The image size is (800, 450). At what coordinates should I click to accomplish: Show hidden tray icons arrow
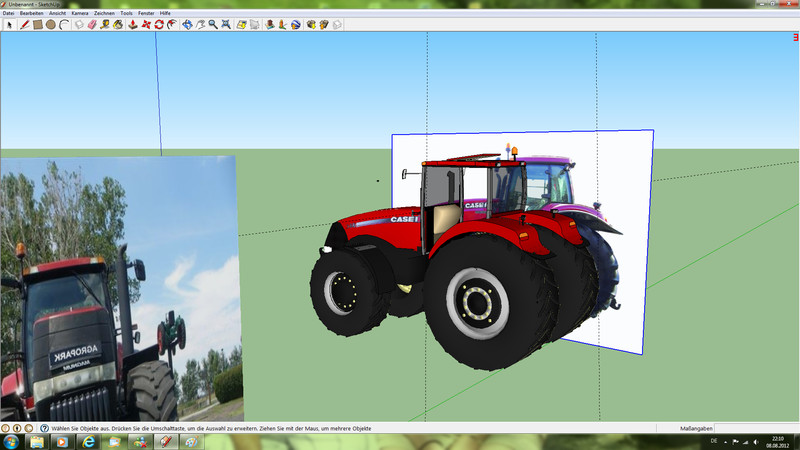(x=725, y=442)
